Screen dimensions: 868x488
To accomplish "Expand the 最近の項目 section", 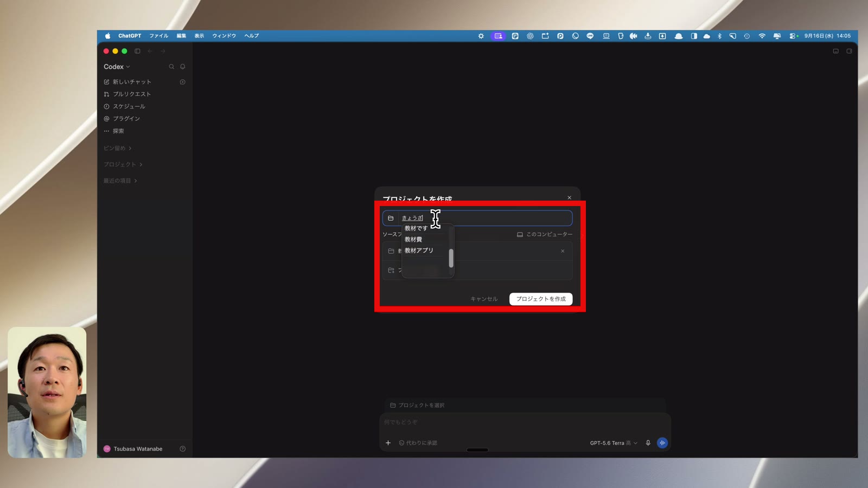I will pos(120,181).
